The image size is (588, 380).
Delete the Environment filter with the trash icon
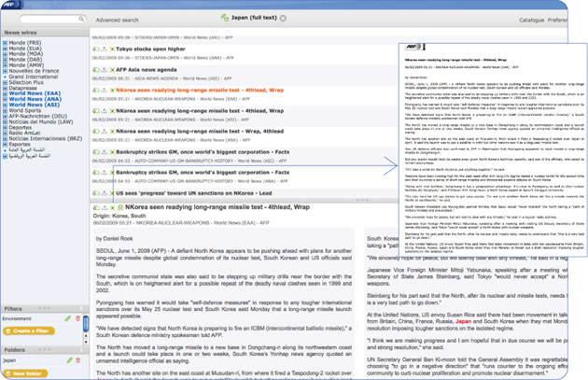78,318
